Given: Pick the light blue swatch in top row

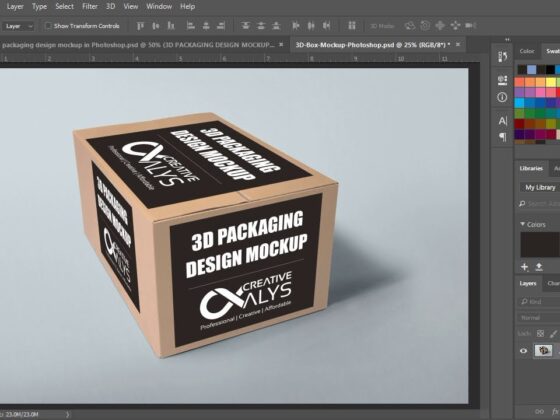Looking at the screenshot, I should [532, 70].
